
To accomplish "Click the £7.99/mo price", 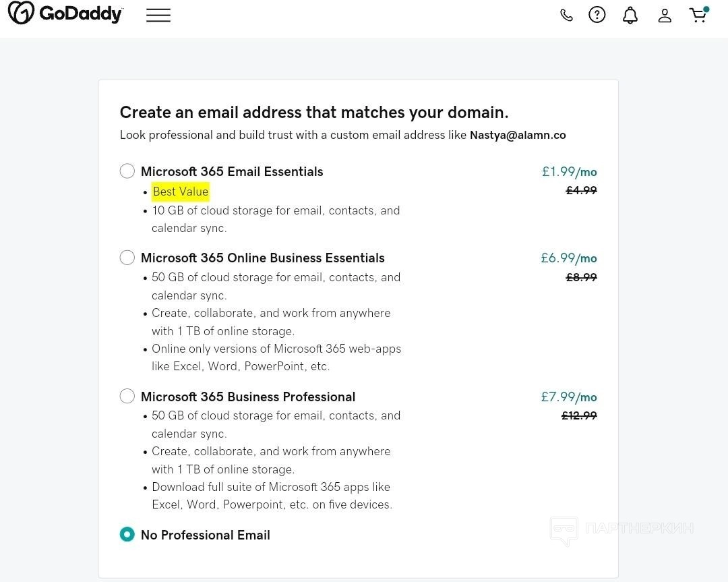I will (569, 397).
